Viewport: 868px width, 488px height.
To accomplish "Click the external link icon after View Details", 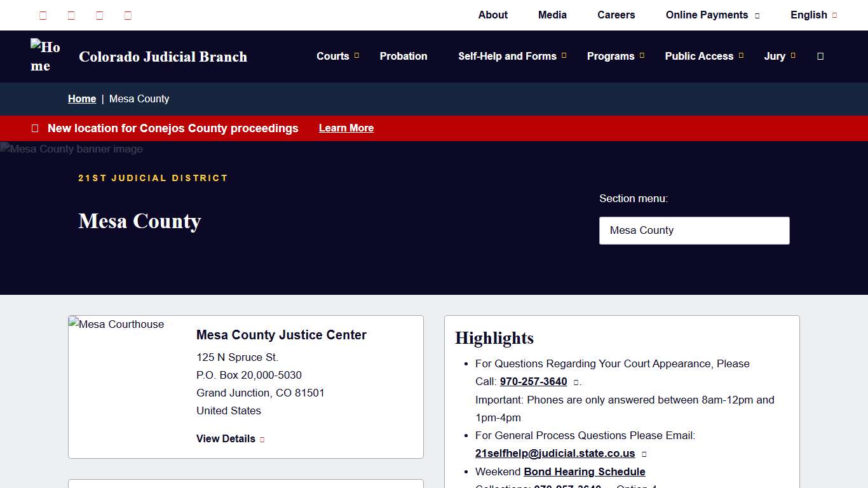I will tap(262, 439).
